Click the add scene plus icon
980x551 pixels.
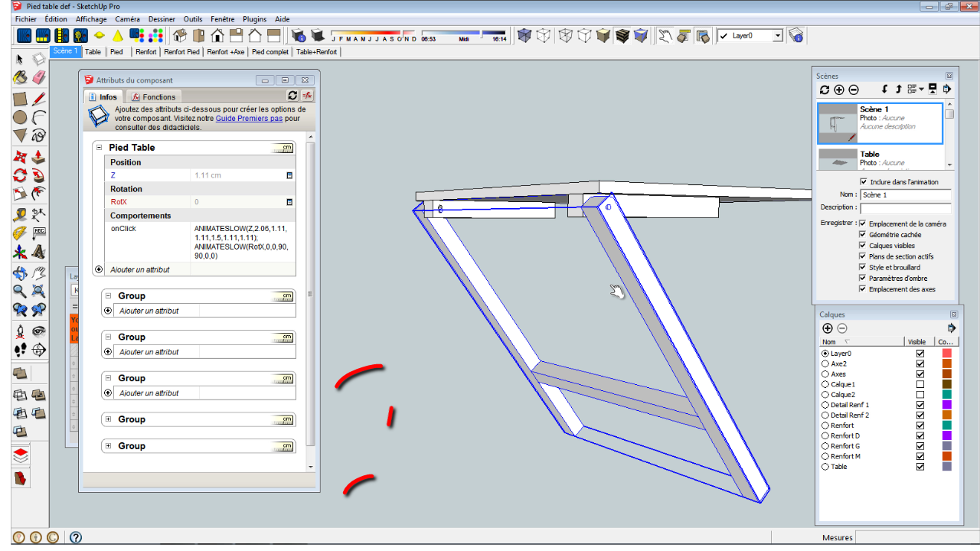tap(839, 90)
